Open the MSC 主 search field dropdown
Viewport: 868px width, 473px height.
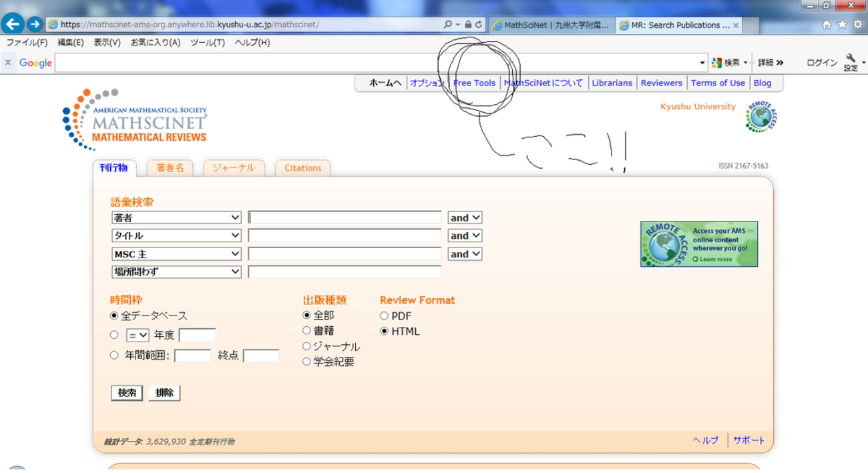click(176, 254)
